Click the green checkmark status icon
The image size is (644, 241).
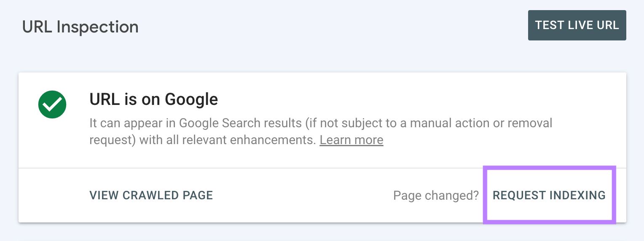coord(52,104)
